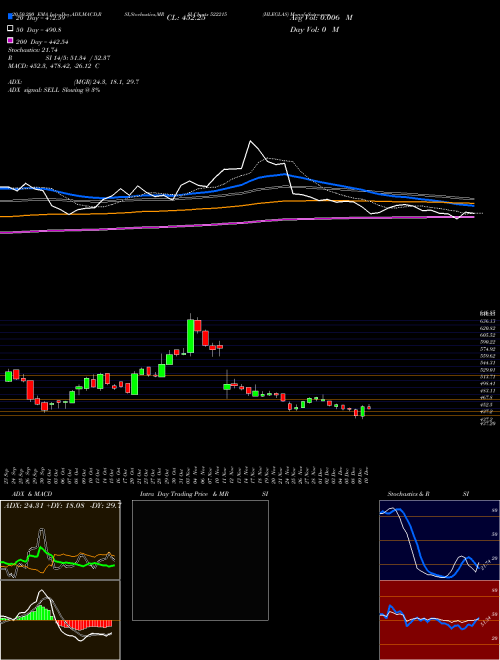Click the white 50 Day EMA legend swatch

10,29
